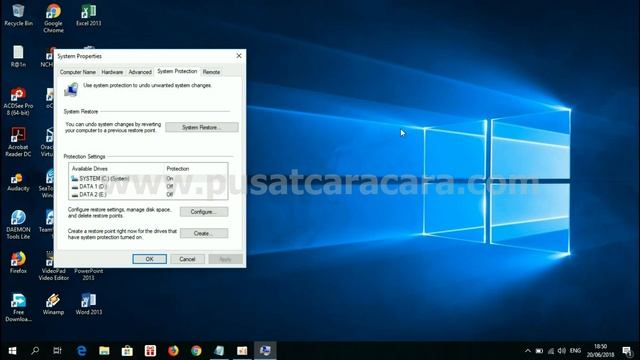The height and width of the screenshot is (360, 640).
Task: Select the Audacity desktop icon
Action: (x=18, y=182)
